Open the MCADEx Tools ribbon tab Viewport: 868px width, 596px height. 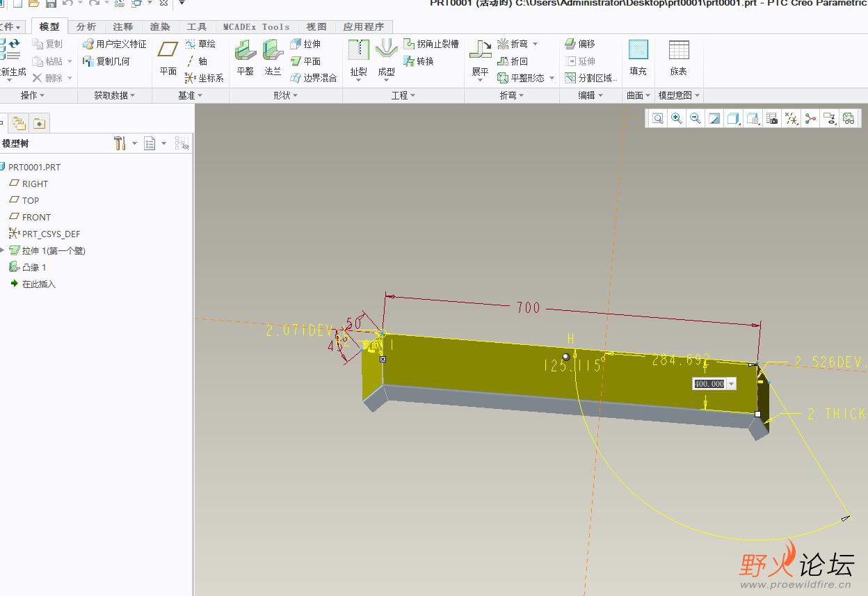257,26
